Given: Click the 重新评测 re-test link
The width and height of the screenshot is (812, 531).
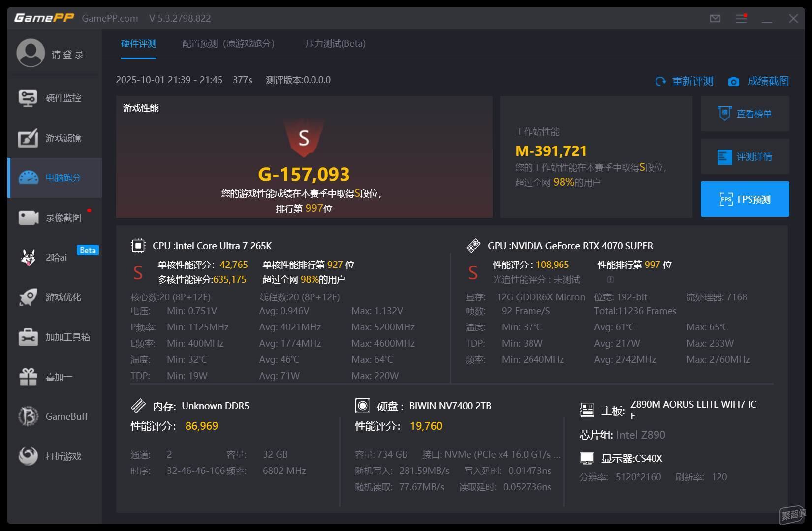Looking at the screenshot, I should click(x=685, y=81).
